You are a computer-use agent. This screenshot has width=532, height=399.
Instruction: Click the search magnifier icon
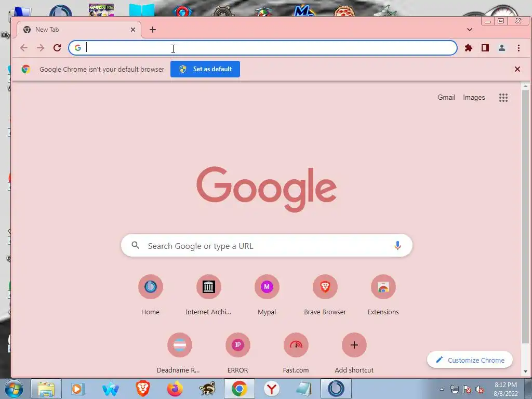[x=136, y=245]
